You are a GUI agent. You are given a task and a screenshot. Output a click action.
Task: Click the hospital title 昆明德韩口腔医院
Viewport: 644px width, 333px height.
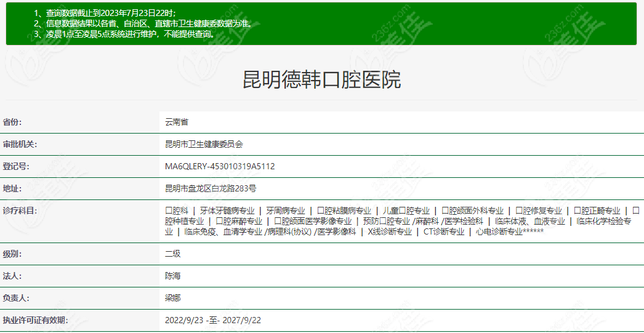click(322, 80)
